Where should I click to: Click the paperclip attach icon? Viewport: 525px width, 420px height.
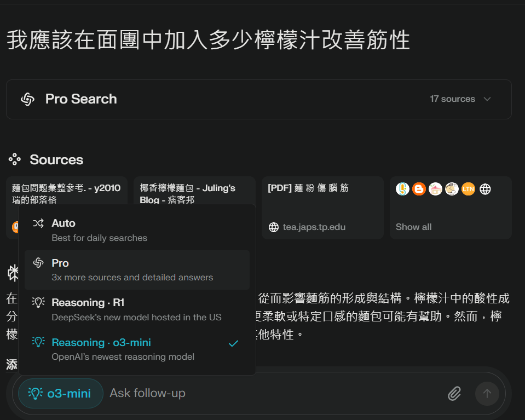click(x=454, y=394)
